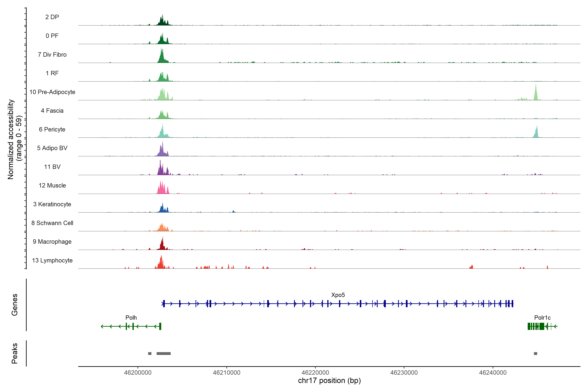Image resolution: width=588 pixels, height=392 pixels.
Task: Click the Polr1c gene label
Action: tap(542, 318)
